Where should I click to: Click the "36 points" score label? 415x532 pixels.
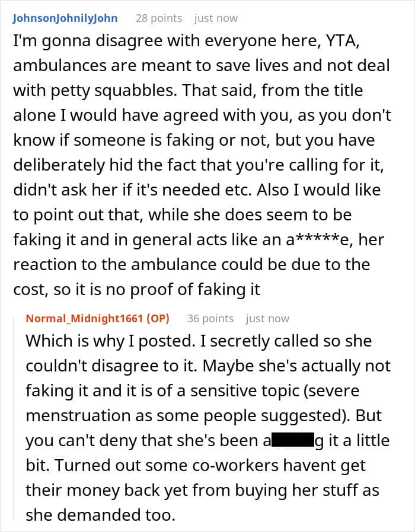(210, 319)
